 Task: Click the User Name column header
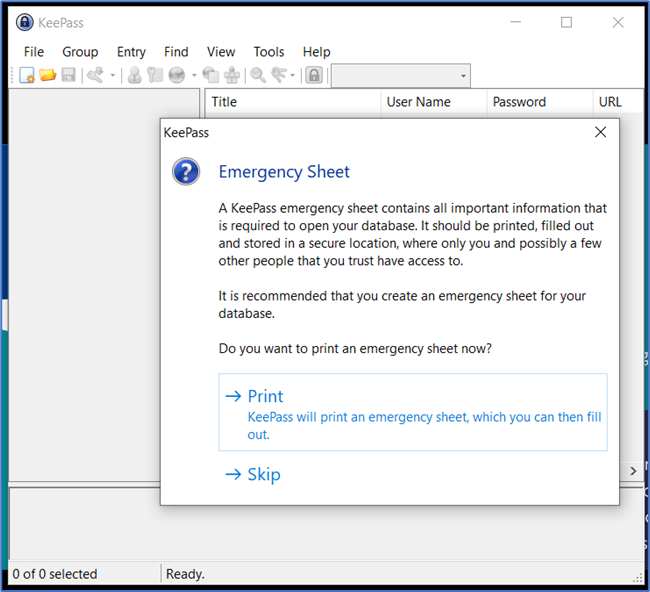pyautogui.click(x=434, y=102)
